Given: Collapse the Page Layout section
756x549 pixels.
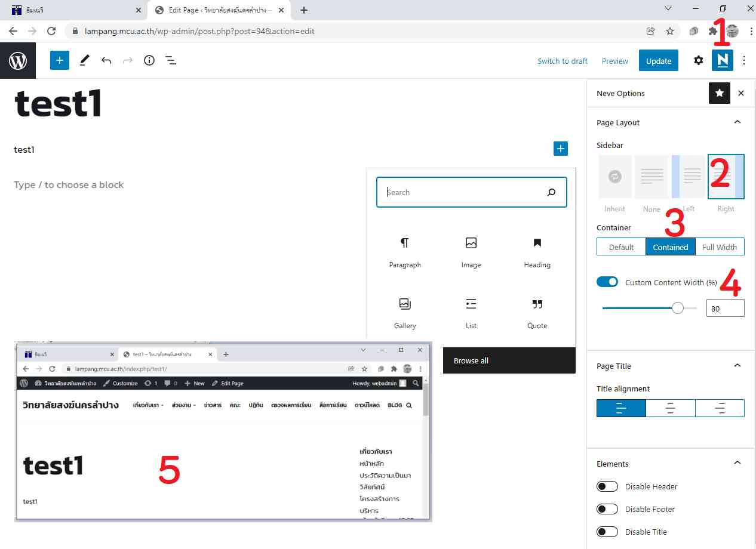Looking at the screenshot, I should 737,122.
